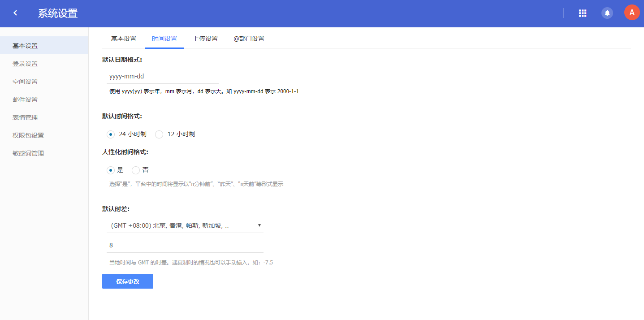Open 基本设置 in left sidebar
The width and height of the screenshot is (644, 320).
coord(44,45)
